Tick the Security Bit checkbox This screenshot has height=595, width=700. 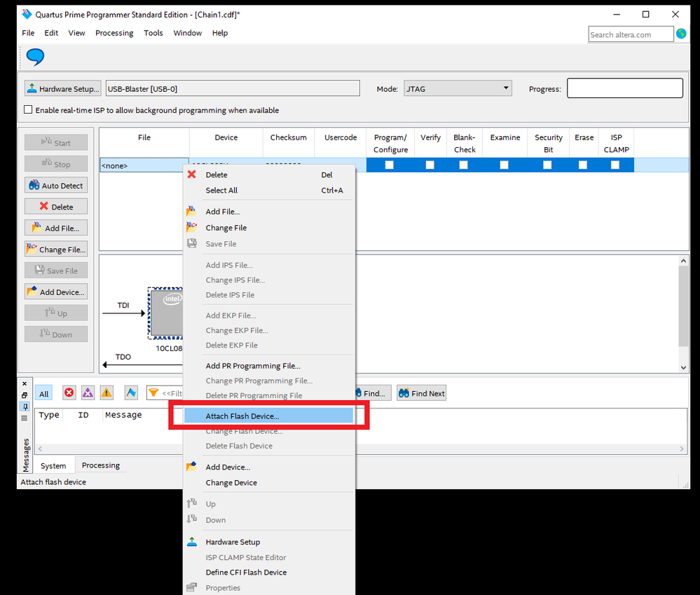click(x=547, y=165)
